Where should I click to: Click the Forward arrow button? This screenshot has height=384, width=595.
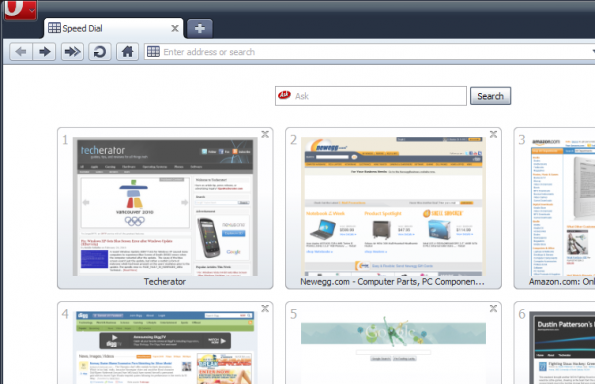coord(44,52)
